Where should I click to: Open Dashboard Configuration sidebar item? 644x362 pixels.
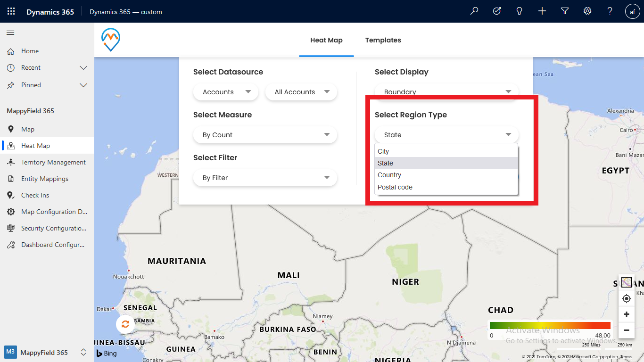coord(47,245)
